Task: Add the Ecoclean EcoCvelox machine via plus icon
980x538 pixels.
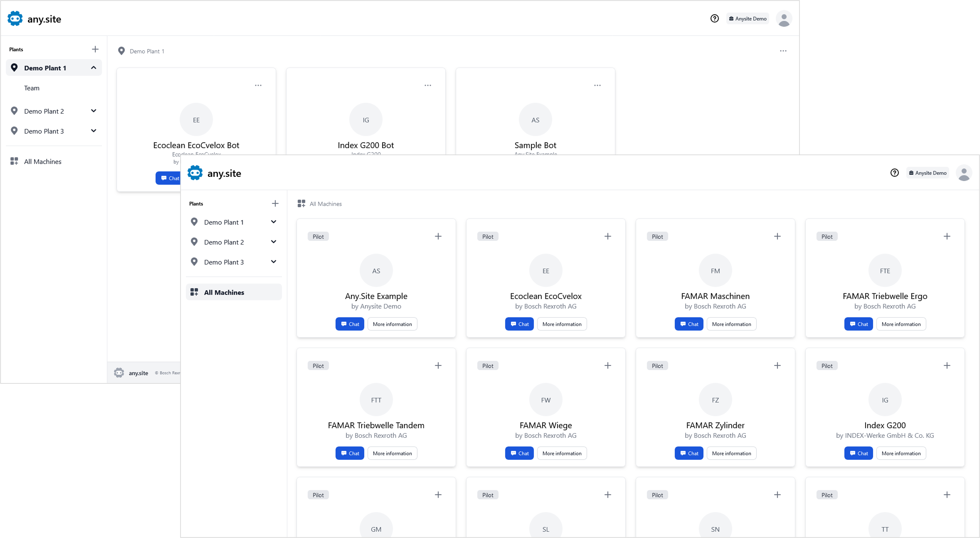Action: (x=608, y=236)
